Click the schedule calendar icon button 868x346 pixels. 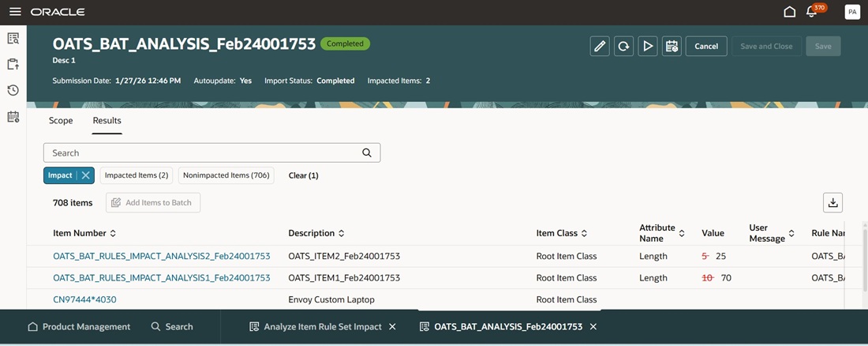672,46
